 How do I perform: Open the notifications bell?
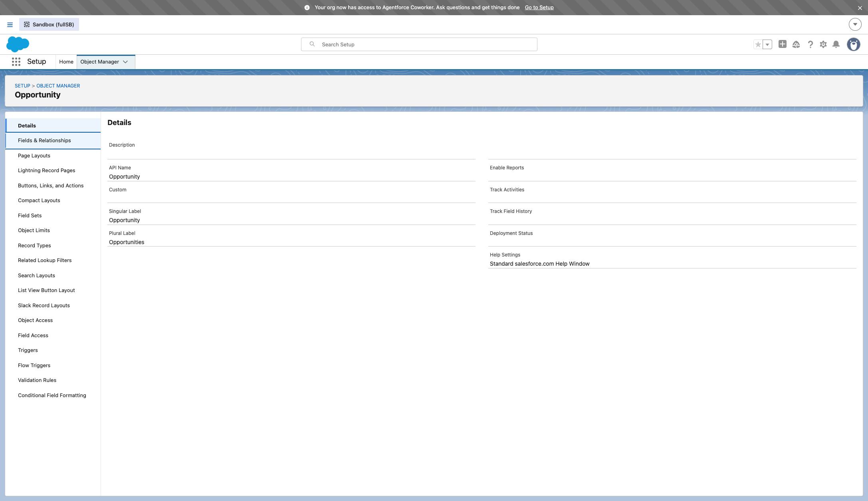[x=836, y=44]
